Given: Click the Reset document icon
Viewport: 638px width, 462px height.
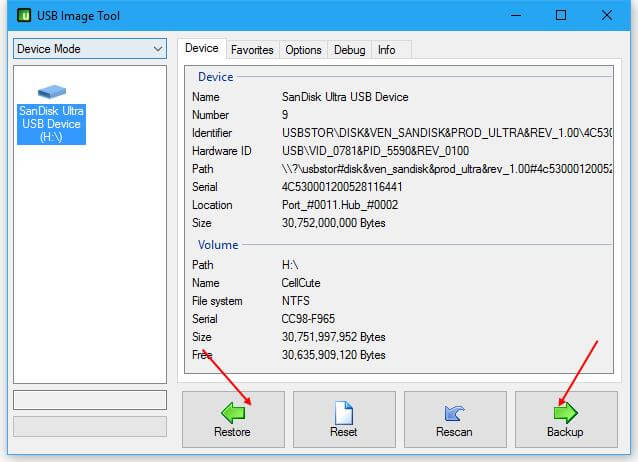Looking at the screenshot, I should (344, 413).
